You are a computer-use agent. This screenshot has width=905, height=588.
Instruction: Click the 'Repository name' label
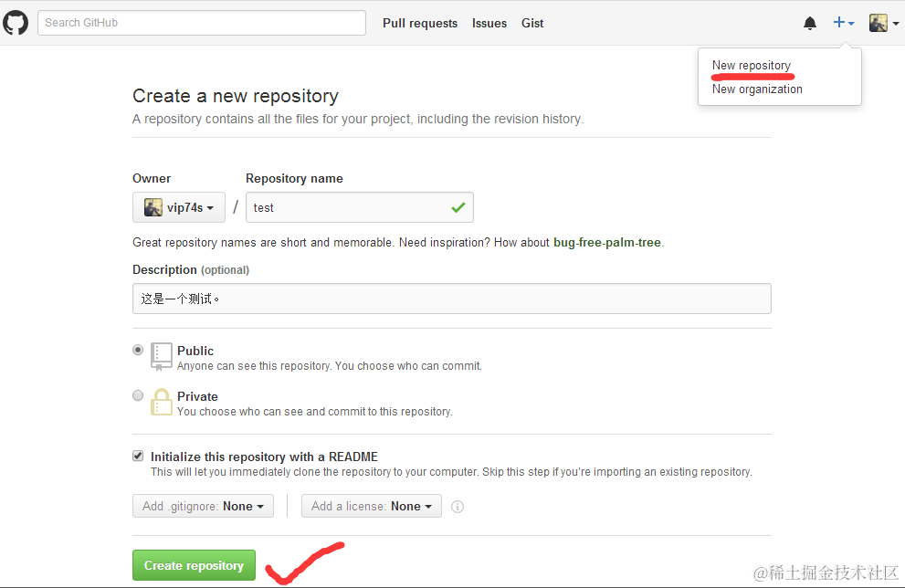(294, 178)
